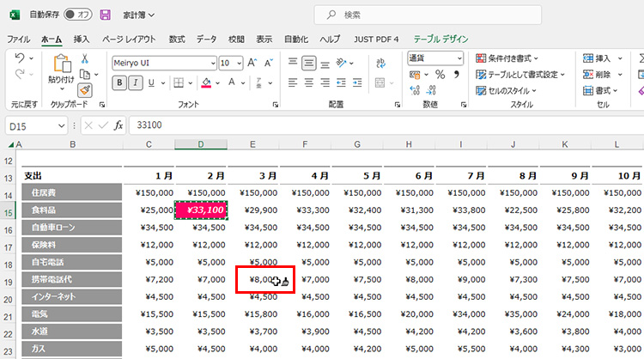Click the percent style icon
The image size is (644, 359).
[440, 75]
